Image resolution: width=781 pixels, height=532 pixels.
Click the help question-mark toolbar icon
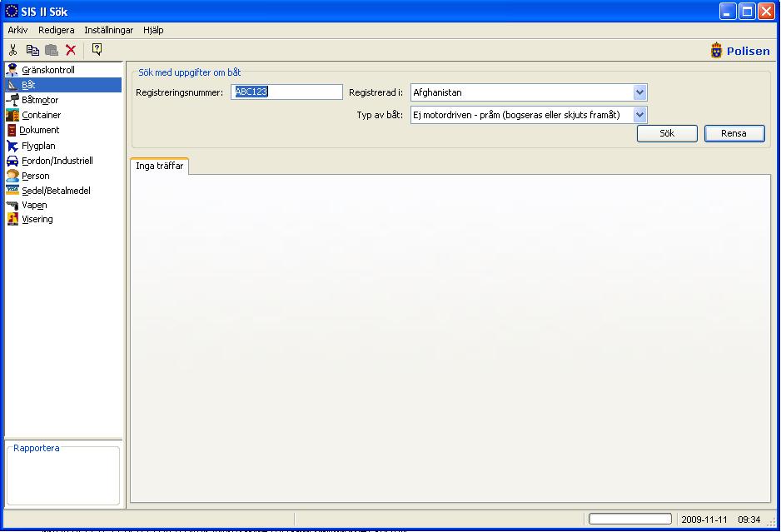(x=97, y=49)
